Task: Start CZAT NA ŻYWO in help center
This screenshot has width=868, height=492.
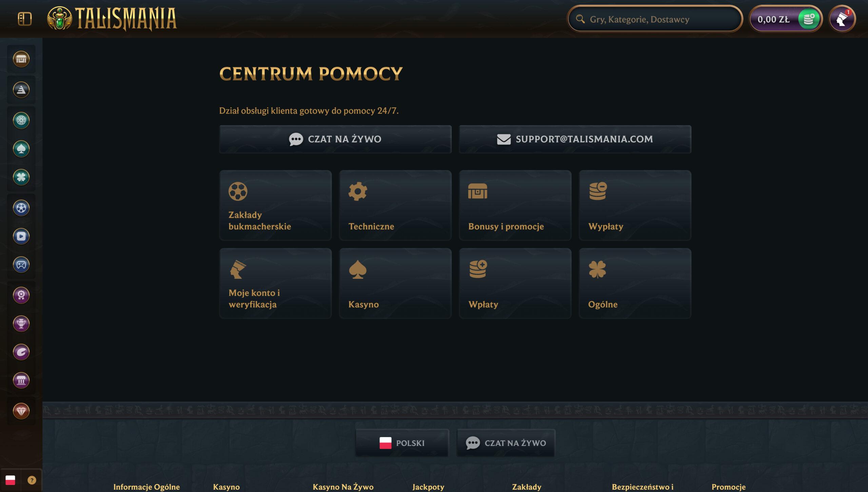Action: click(335, 139)
